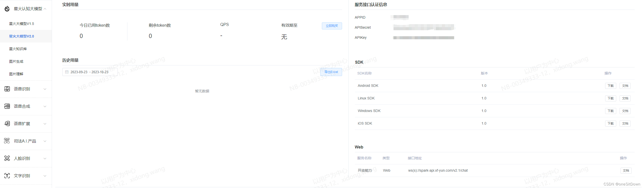This screenshot has width=644, height=188.
Task: Expand the 人脸识别 chevron
Action: [x=45, y=158]
